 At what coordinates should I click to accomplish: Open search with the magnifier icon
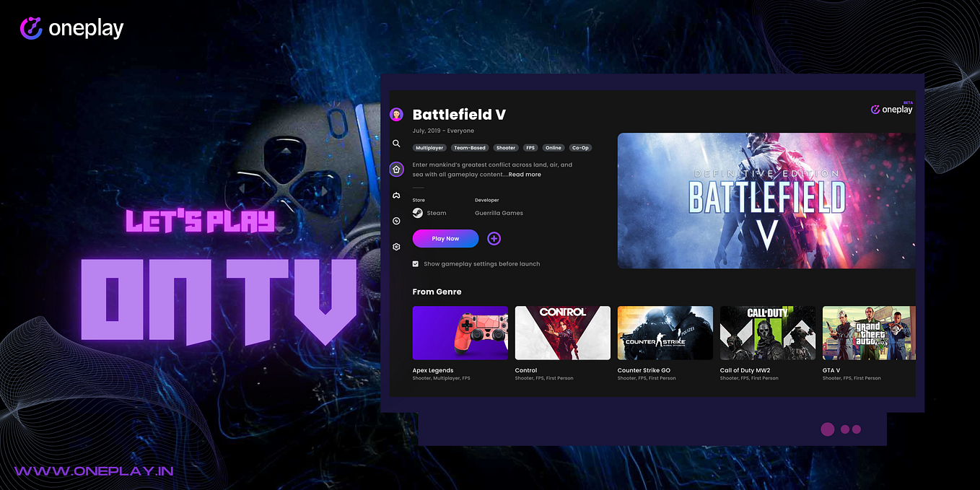pyautogui.click(x=396, y=143)
